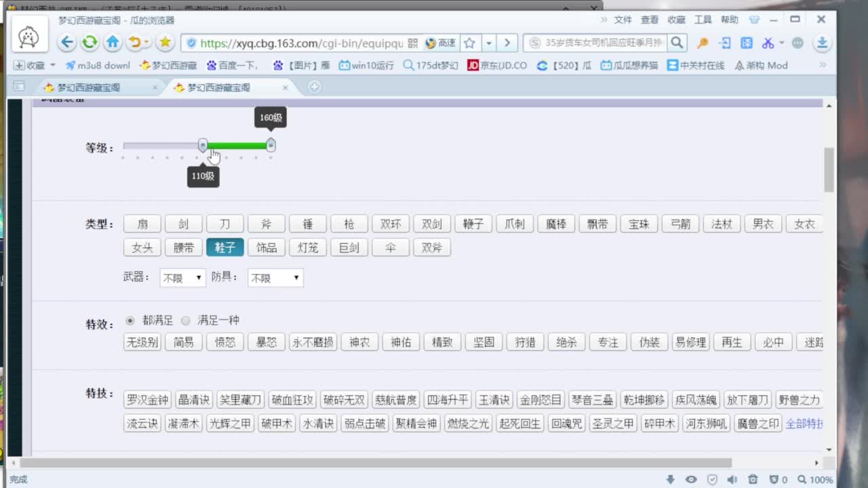The image size is (868, 488).
Task: Click the star favorites icon in toolbar
Action: coord(165,43)
